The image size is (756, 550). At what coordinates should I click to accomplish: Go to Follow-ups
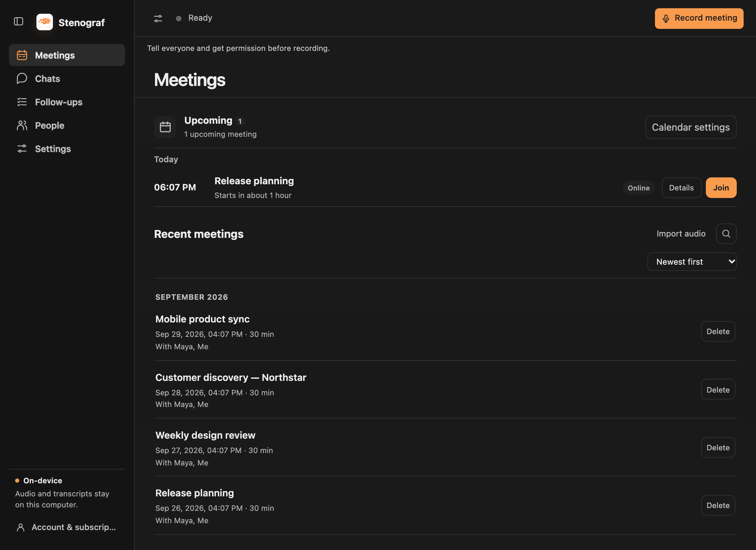click(x=67, y=102)
